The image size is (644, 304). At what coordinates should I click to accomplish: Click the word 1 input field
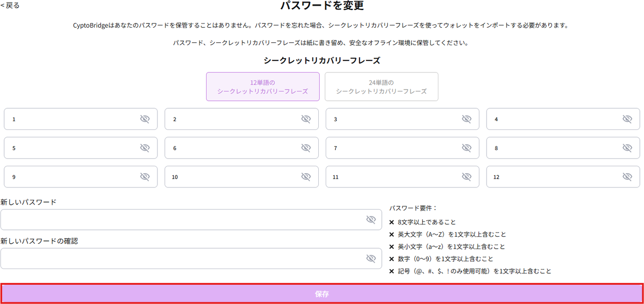(80, 119)
